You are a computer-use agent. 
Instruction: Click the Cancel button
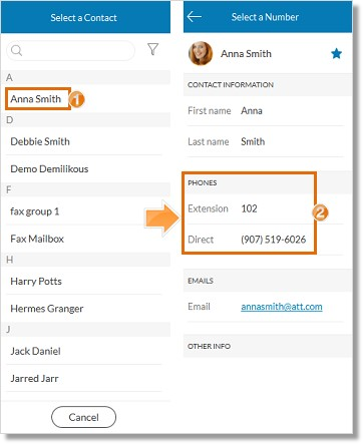pyautogui.click(x=84, y=417)
